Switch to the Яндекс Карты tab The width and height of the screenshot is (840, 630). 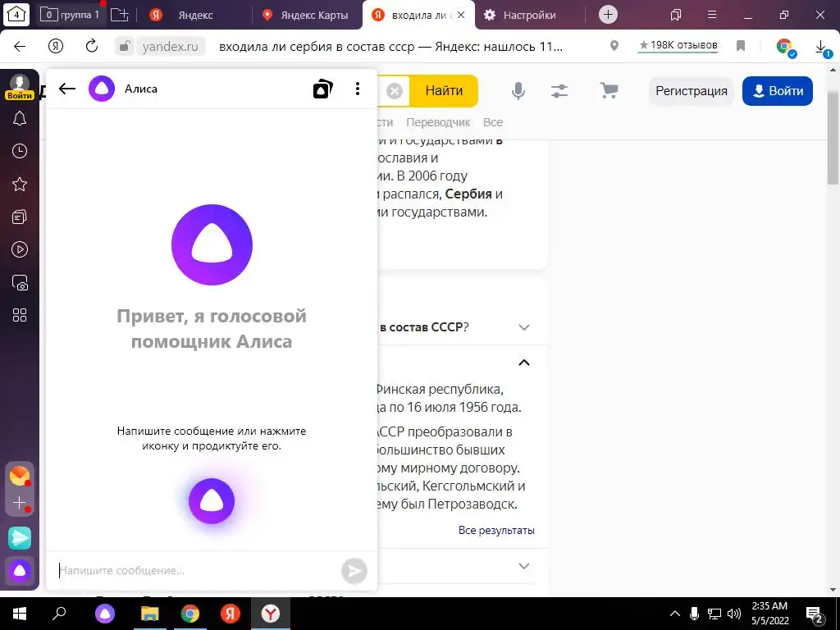[305, 15]
